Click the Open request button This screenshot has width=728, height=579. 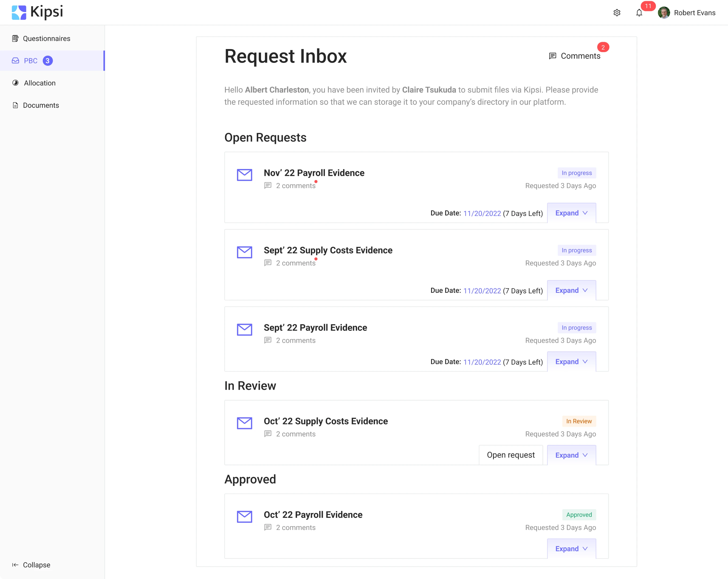(510, 455)
